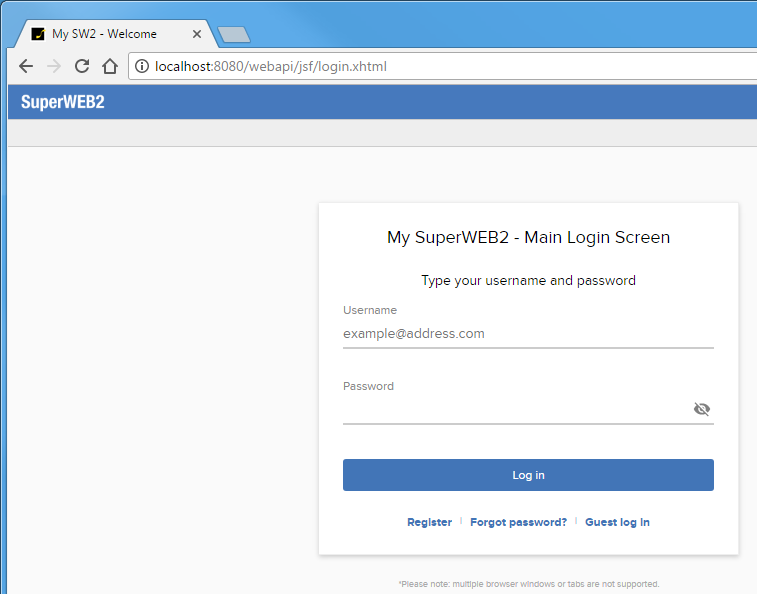View site information icon in address bar
Viewport: 757px width, 594px height.
[142, 67]
